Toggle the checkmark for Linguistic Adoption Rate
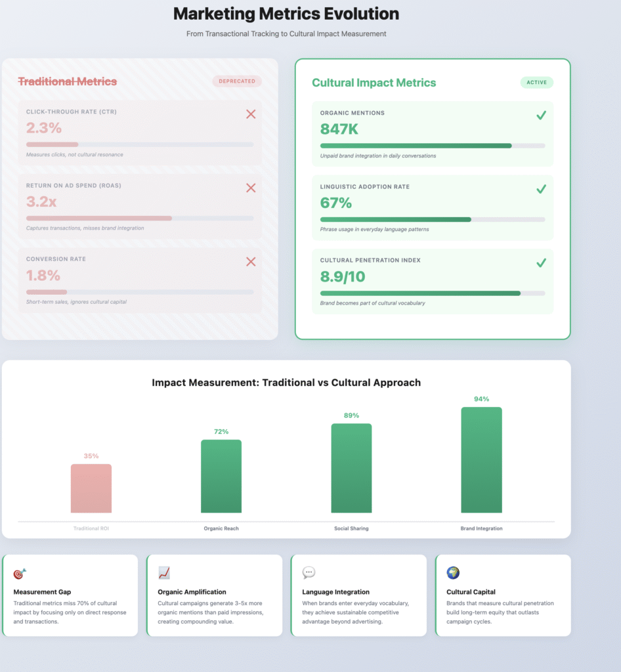 pos(541,189)
